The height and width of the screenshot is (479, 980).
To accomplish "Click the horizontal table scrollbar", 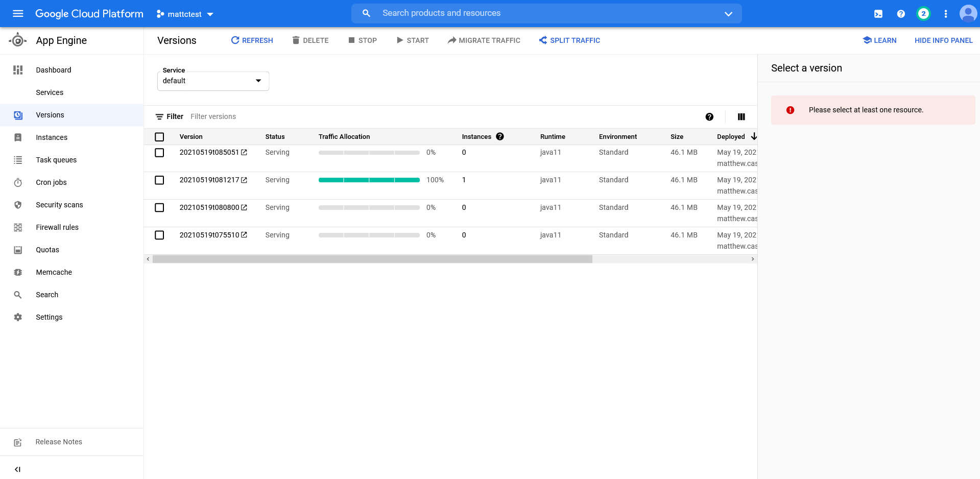I will (372, 259).
